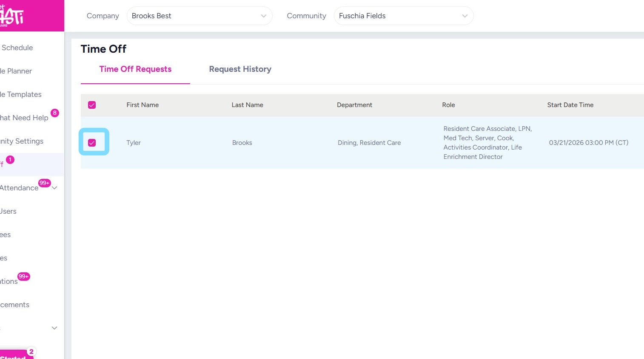The image size is (644, 359).
Task: Expand the Attendance menu chevron
Action: point(54,188)
